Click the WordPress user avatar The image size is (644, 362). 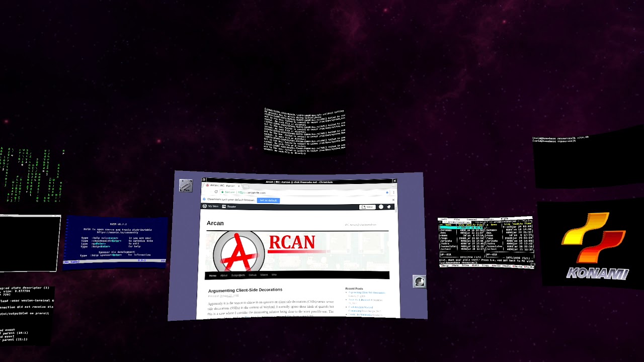[381, 207]
